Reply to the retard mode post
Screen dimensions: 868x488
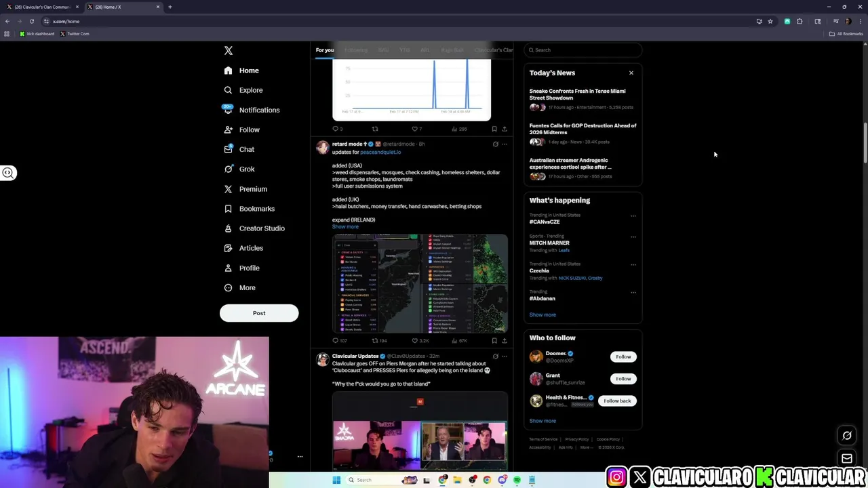[335, 340]
